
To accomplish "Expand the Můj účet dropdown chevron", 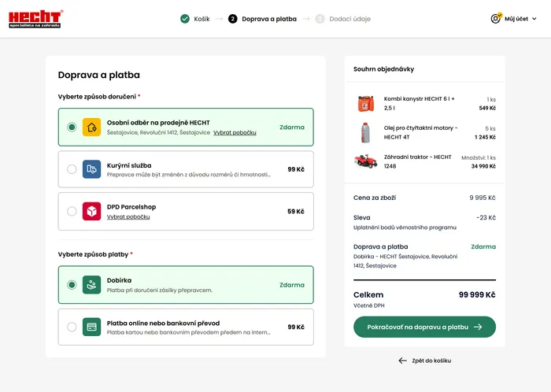I will tap(534, 19).
